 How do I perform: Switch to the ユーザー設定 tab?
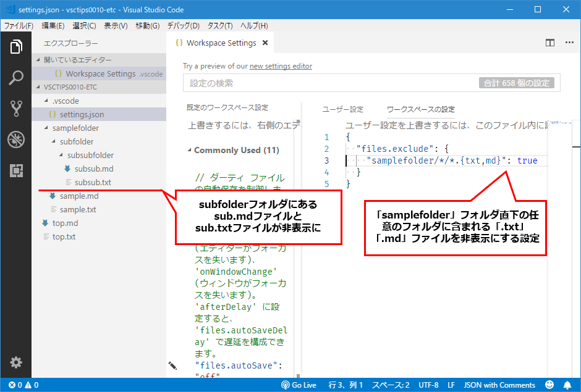[343, 109]
